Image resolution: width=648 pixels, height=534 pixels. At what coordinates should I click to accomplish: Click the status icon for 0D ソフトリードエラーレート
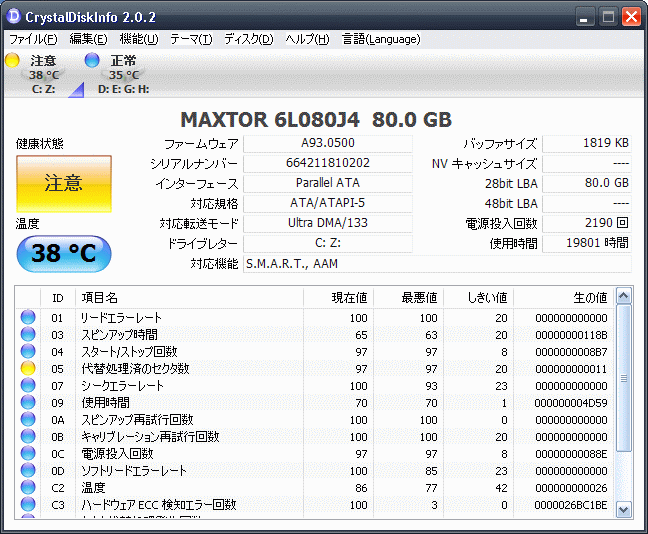28,470
